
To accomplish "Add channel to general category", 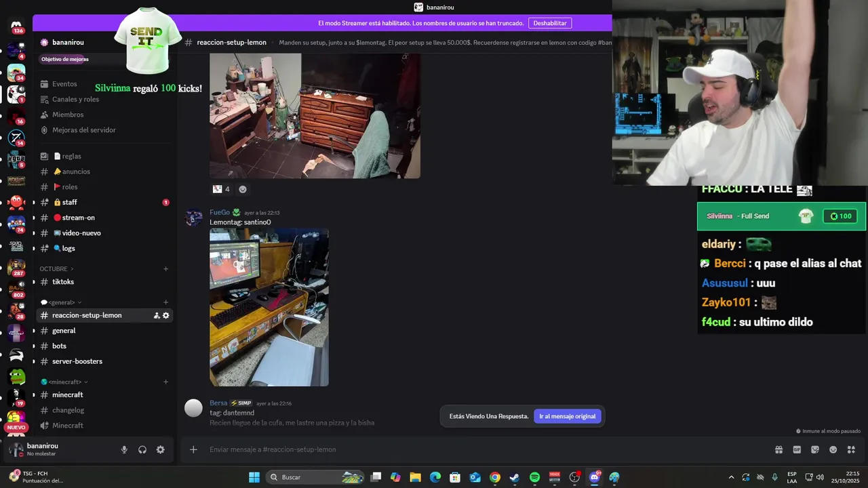I will click(165, 302).
